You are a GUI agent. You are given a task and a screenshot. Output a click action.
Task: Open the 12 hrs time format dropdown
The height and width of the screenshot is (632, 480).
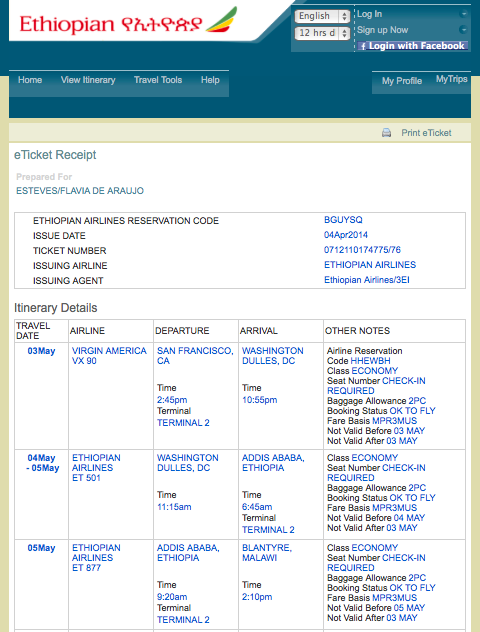(322, 33)
